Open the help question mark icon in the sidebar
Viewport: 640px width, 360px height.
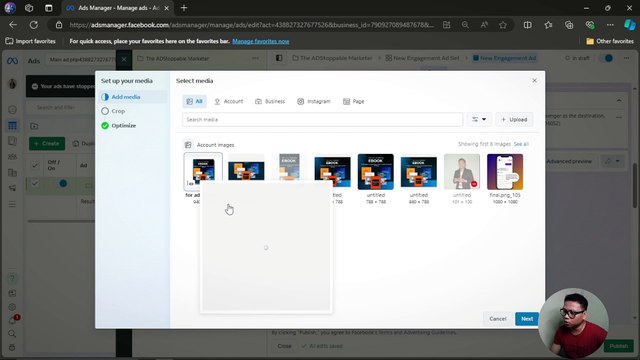(12, 278)
